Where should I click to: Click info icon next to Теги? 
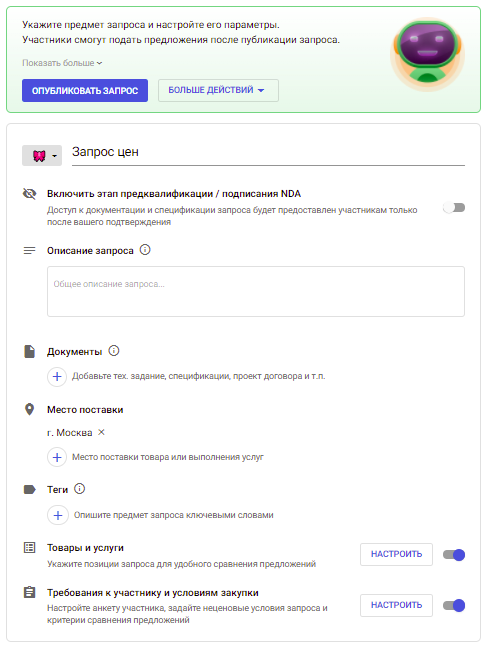click(79, 489)
